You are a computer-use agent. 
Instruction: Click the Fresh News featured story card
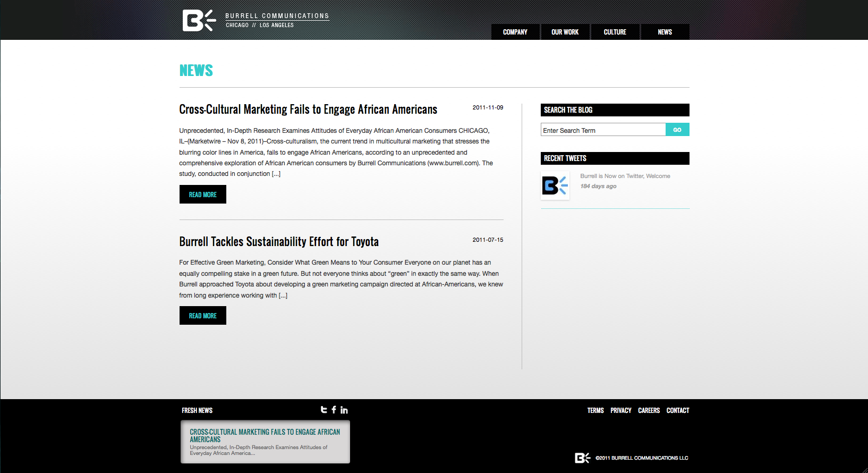(x=265, y=442)
